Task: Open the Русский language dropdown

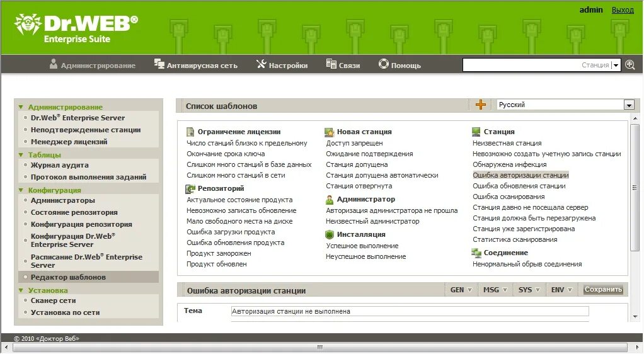Action: tap(629, 105)
